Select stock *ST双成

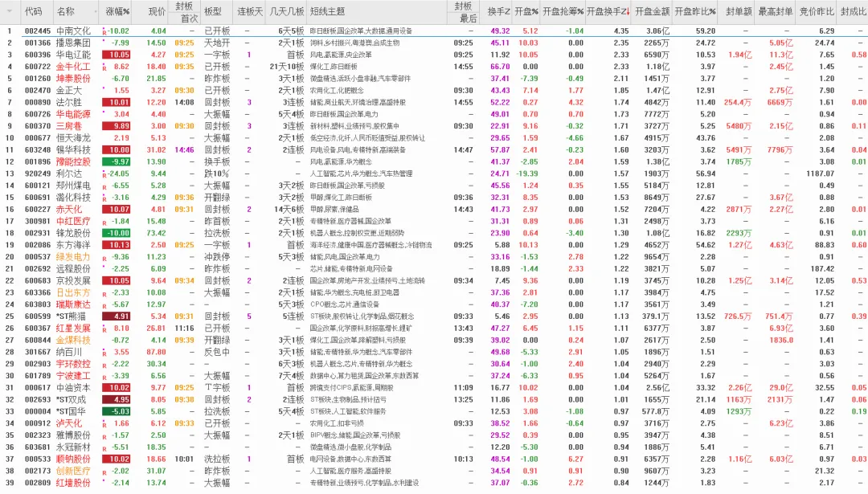(x=71, y=399)
